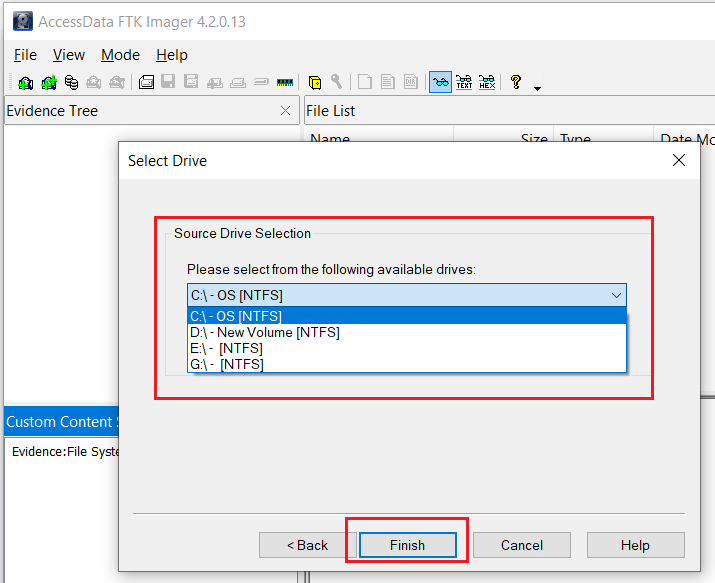Click the Remove Evidence Item toolbar icon

94,83
